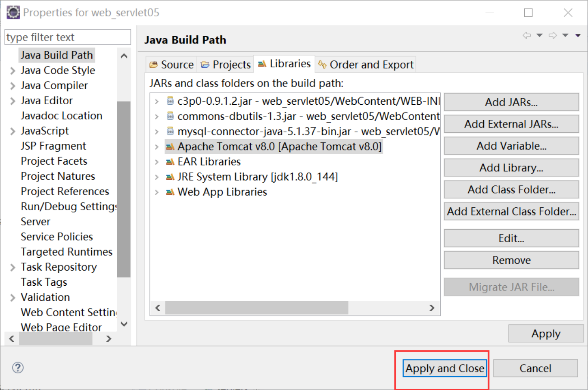Click the JRE System Library icon
The height and width of the screenshot is (390, 588).
pos(170,177)
